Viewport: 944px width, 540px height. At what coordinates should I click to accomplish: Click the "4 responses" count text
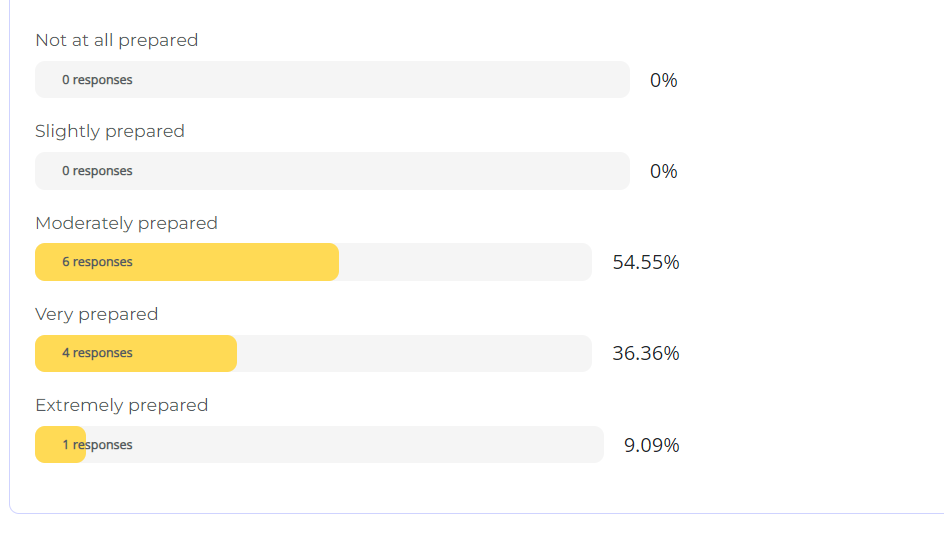tap(97, 353)
